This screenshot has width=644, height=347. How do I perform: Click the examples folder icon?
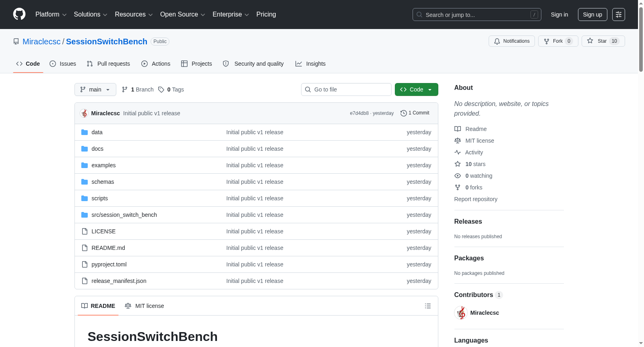[x=85, y=165]
